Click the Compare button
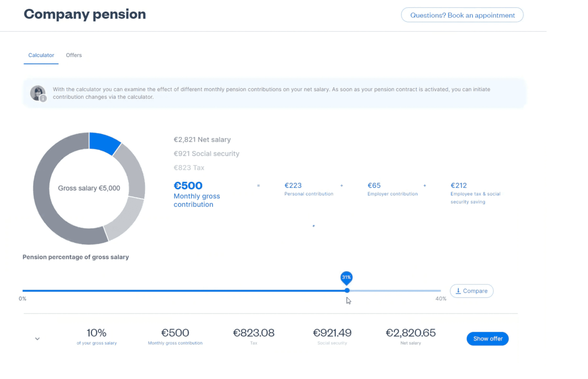Viewport: 588px width, 379px height. pyautogui.click(x=472, y=291)
